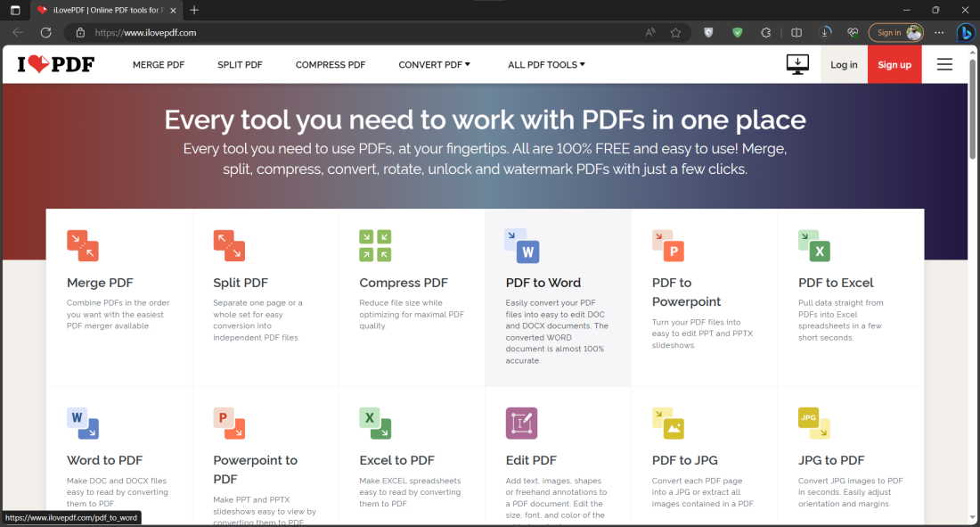Open the tab actions menu icon

pyautogui.click(x=15, y=10)
